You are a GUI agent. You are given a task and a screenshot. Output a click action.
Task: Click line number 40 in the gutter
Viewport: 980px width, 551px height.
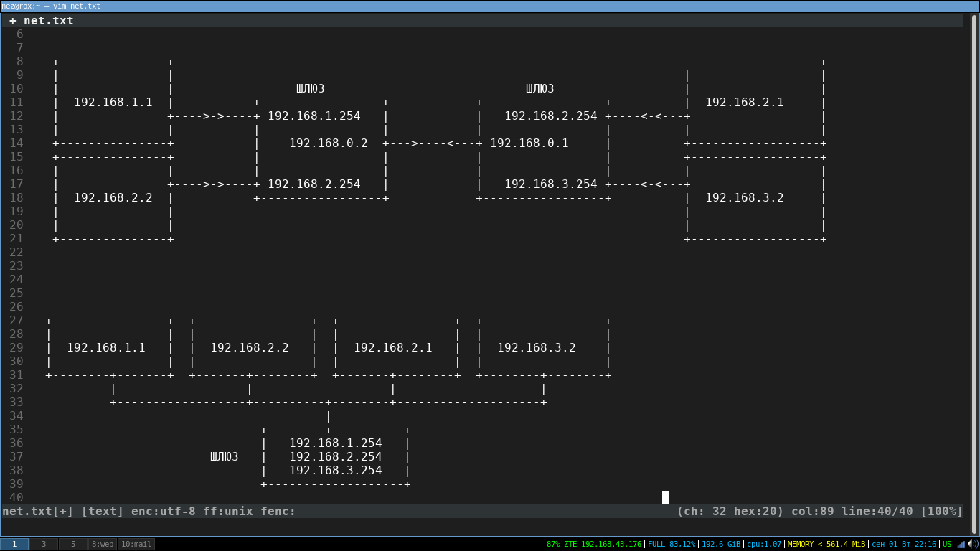(17, 497)
